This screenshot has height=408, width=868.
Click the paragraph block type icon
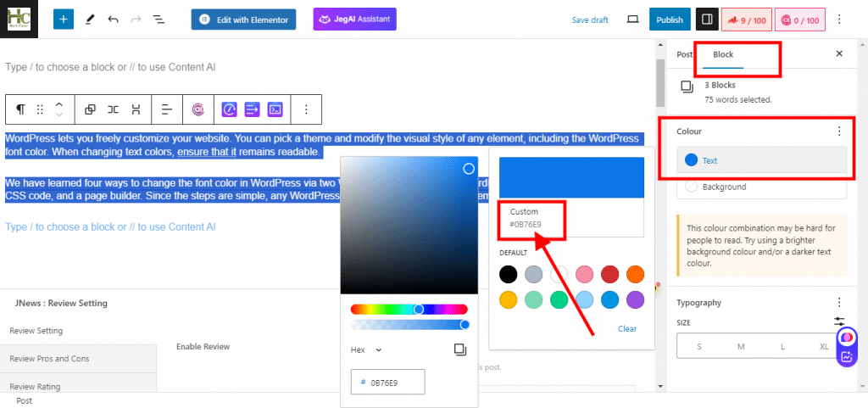20,109
